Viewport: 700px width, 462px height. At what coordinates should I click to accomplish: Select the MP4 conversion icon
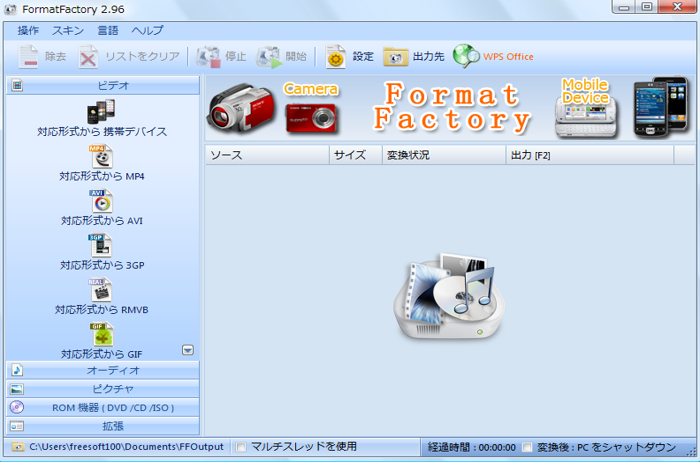101,156
